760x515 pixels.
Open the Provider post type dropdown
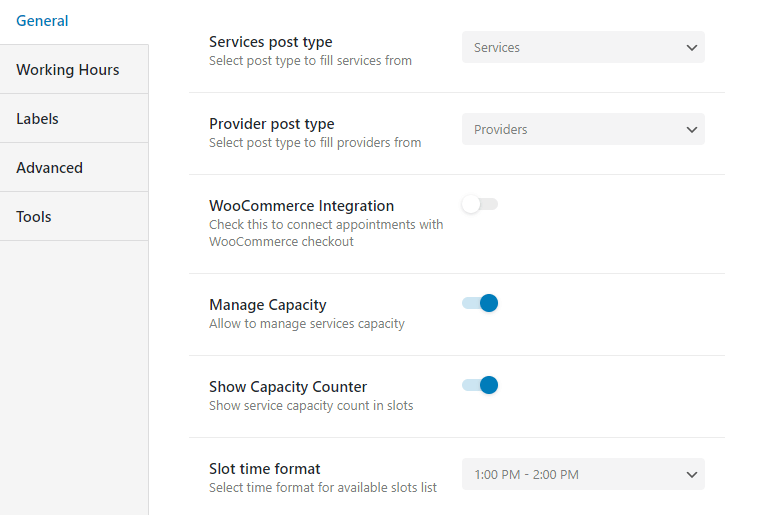coord(583,129)
